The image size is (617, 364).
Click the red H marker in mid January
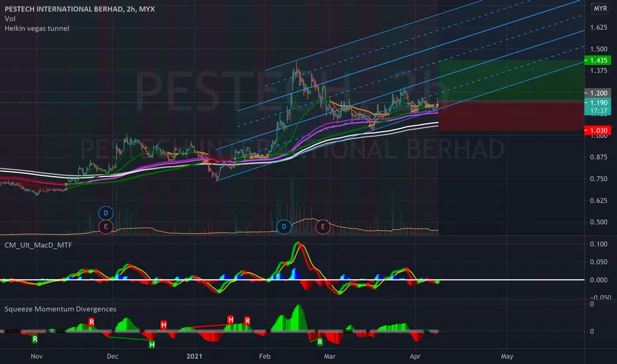(x=230, y=320)
